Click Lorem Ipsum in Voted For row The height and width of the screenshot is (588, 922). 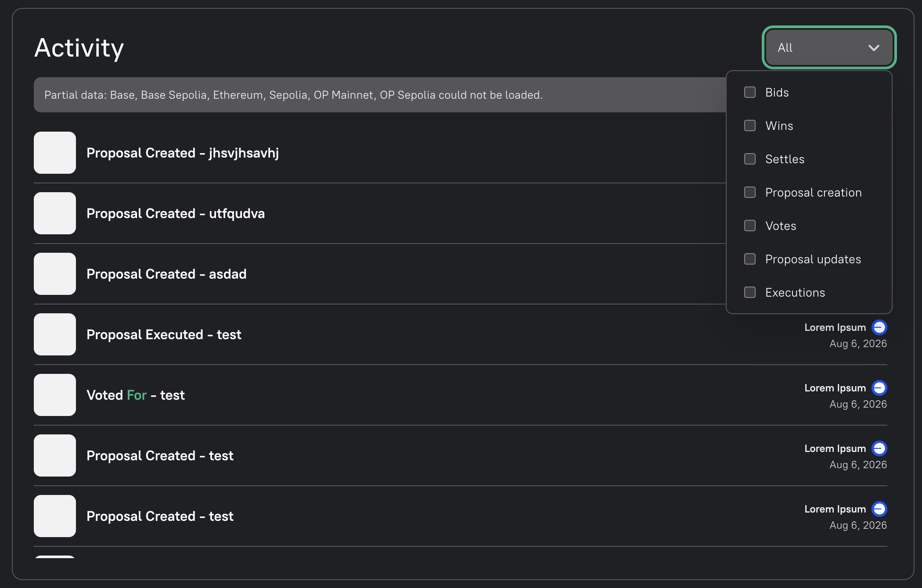point(835,388)
